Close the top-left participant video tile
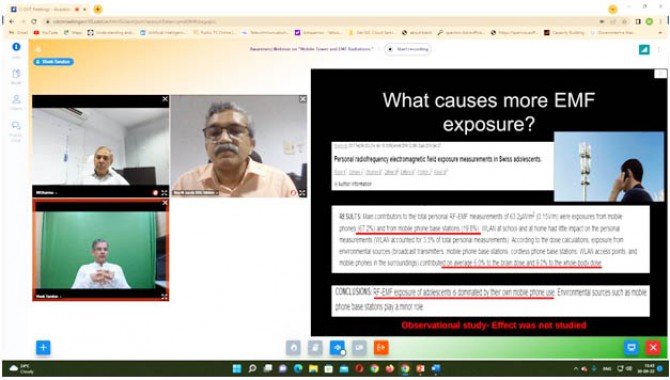 pos(165,99)
